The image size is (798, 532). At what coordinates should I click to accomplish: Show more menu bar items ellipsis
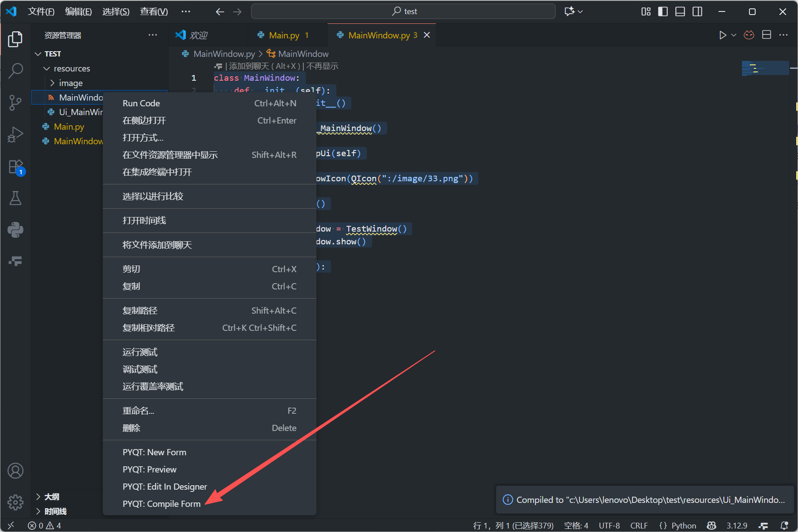[186, 11]
